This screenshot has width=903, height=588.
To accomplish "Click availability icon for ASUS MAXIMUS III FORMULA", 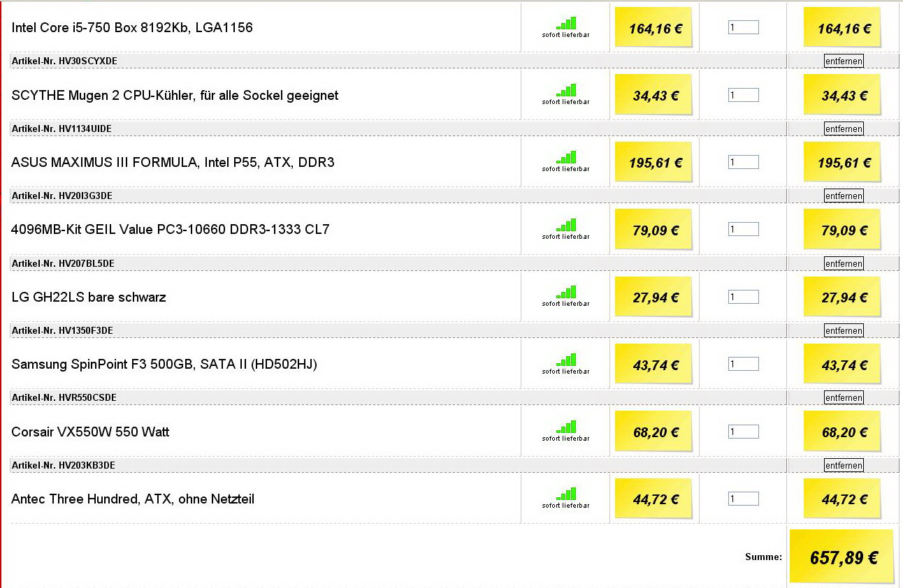I will pyautogui.click(x=566, y=157).
